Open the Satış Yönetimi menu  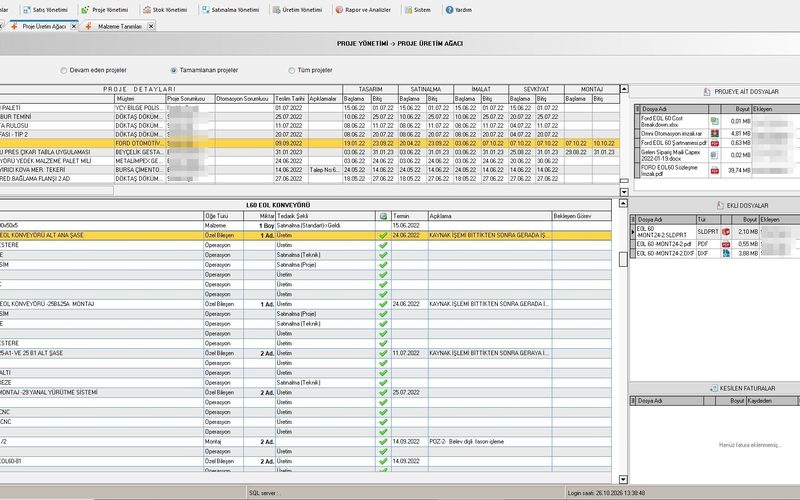click(45, 10)
